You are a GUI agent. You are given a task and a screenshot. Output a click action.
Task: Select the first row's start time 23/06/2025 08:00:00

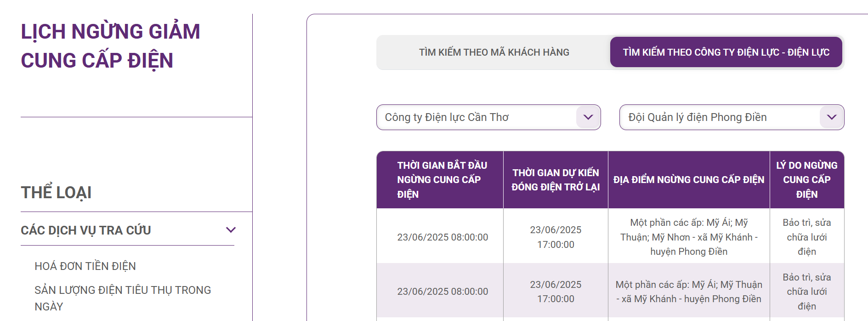[x=443, y=237]
